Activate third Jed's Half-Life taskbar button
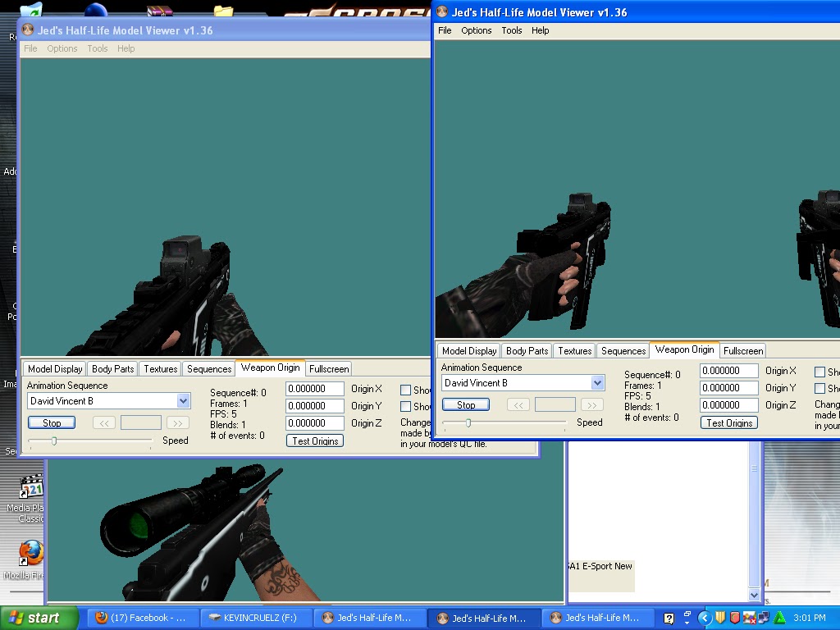Screen dimensions: 840x630 pos(598,619)
